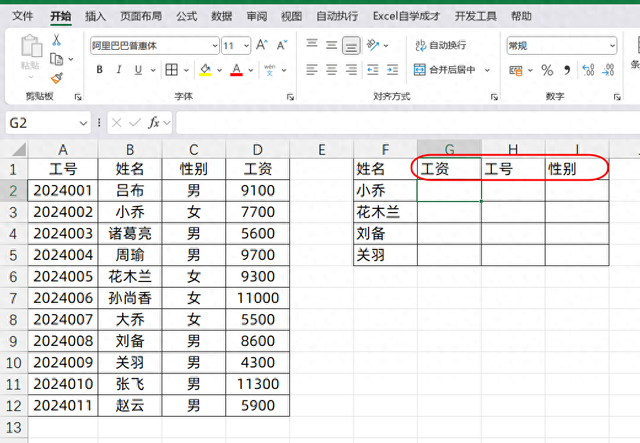The height and width of the screenshot is (443, 640).
Task: Select column D header
Action: point(258,149)
